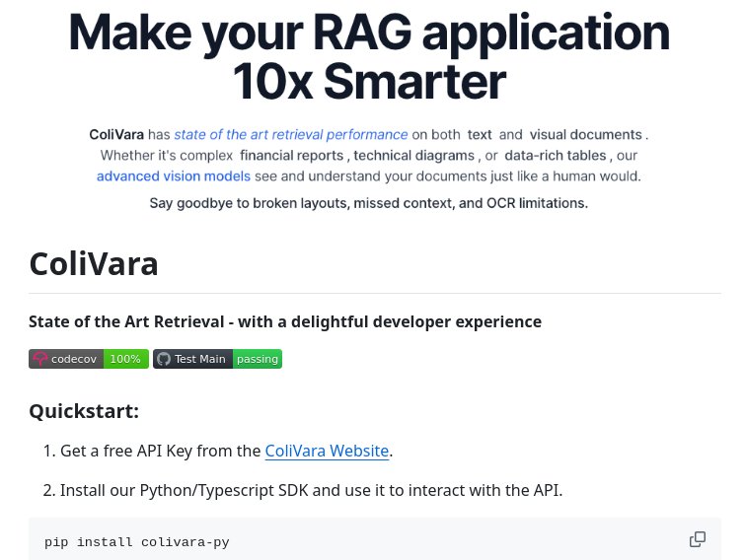The width and height of the screenshot is (745, 560).
Task: Click the codecov 100% badge
Action: (89, 359)
